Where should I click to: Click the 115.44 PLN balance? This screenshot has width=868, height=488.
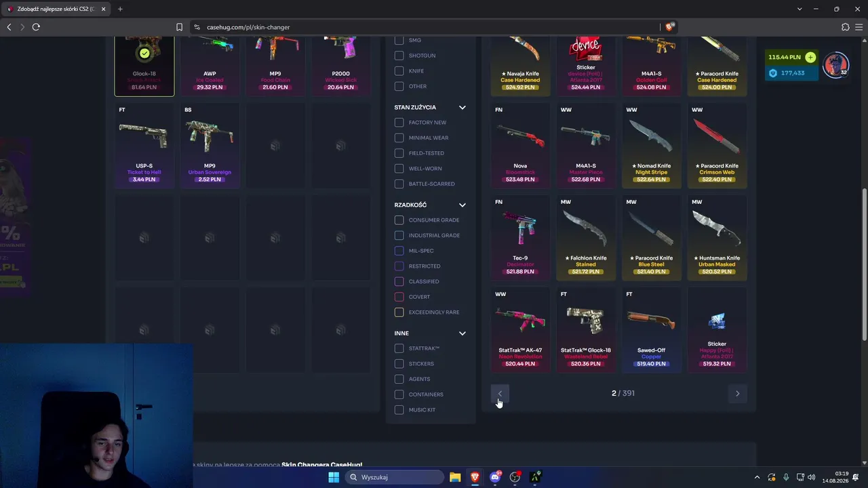pyautogui.click(x=785, y=58)
